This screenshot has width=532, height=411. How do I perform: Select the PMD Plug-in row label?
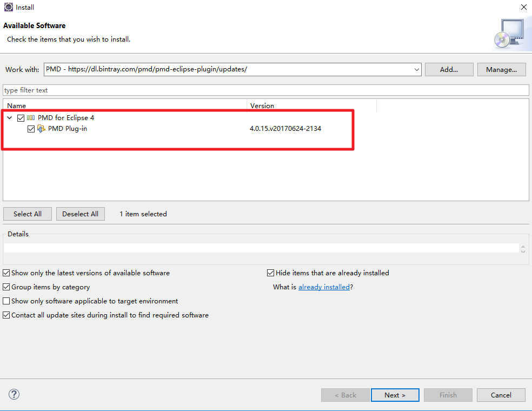[x=68, y=129]
